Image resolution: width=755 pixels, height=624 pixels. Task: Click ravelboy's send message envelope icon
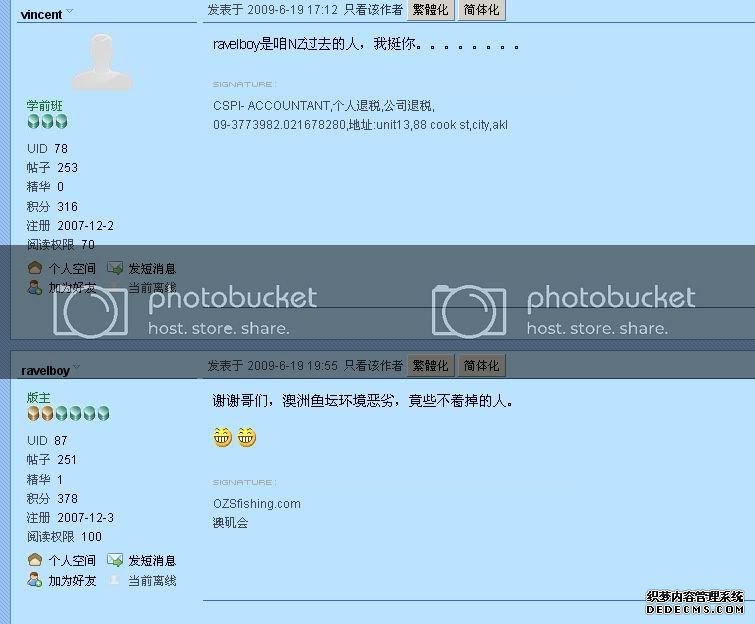pos(115,560)
